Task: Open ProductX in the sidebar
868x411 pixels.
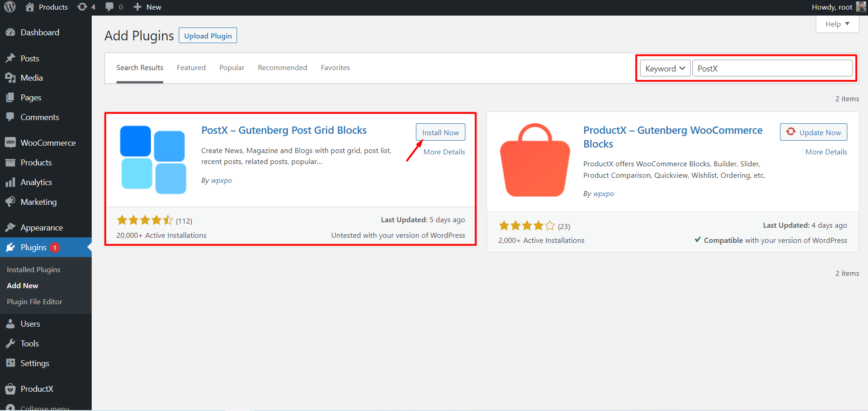Action: (x=37, y=389)
